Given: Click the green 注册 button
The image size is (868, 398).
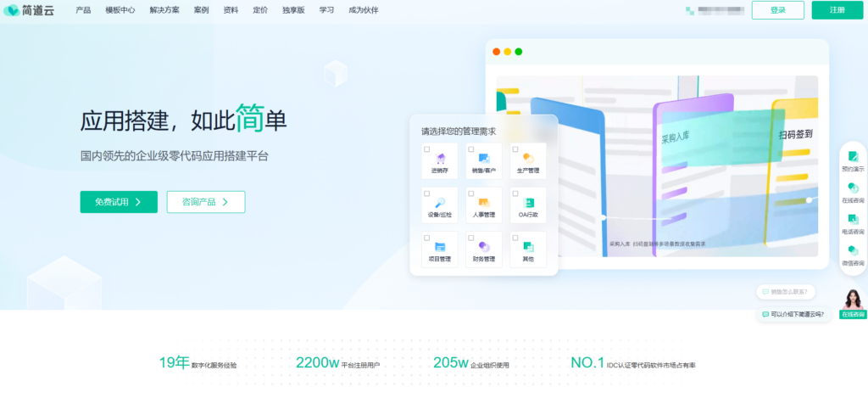Looking at the screenshot, I should tap(837, 10).
